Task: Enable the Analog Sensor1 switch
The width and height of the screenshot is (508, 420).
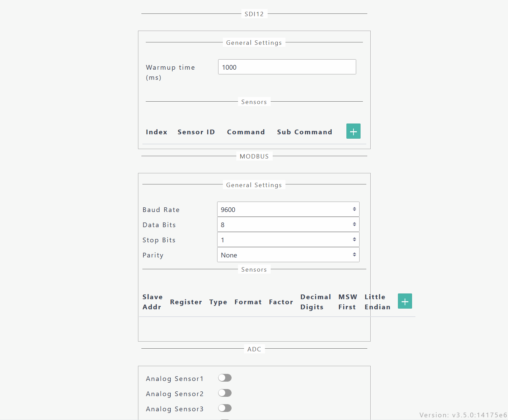Action: (225, 378)
